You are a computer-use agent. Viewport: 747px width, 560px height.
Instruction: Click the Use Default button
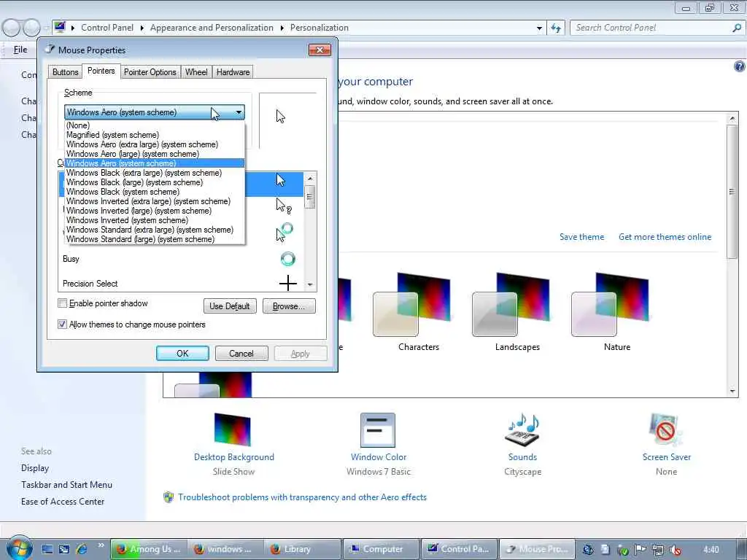pyautogui.click(x=230, y=306)
